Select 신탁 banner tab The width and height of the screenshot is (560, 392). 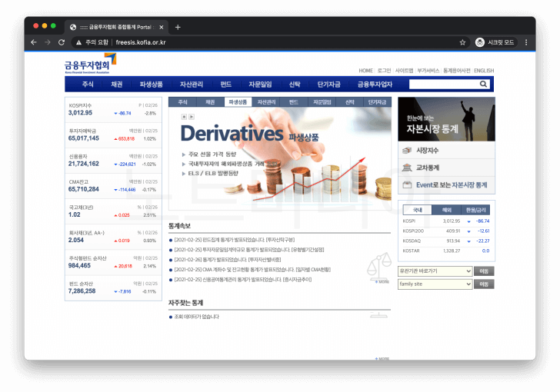(x=350, y=102)
